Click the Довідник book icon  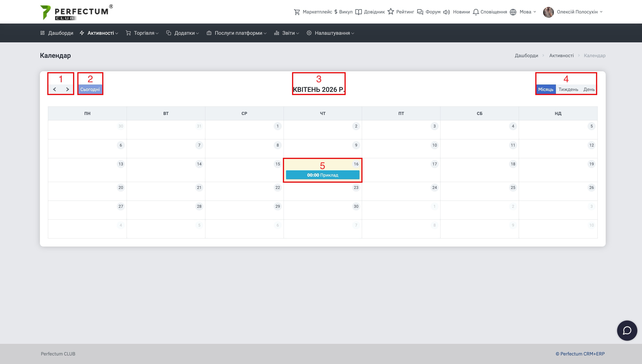358,12
